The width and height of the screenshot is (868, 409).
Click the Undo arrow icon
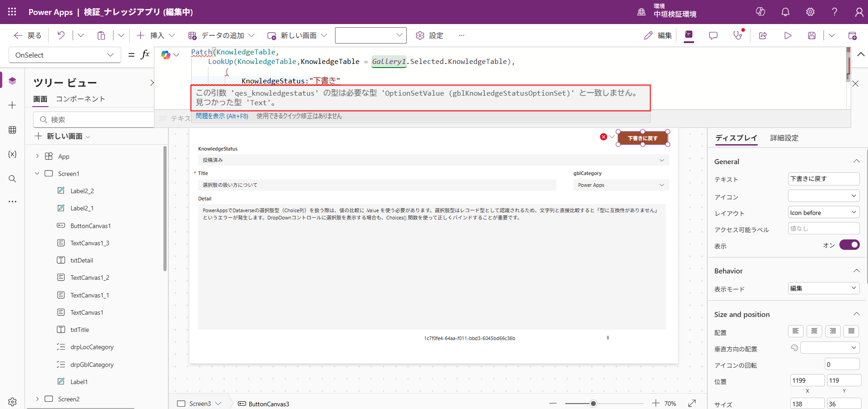[61, 35]
